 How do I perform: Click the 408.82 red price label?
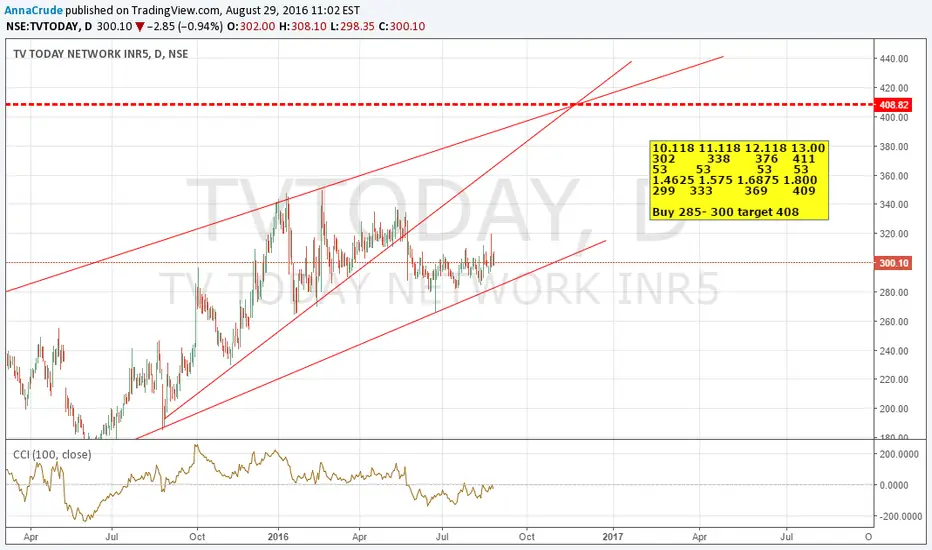pyautogui.click(x=893, y=105)
